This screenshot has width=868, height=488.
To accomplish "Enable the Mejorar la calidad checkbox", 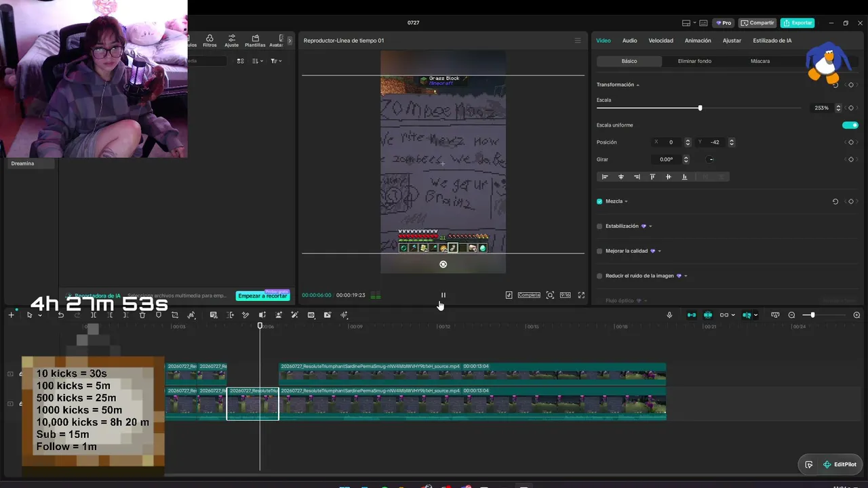I will (599, 251).
